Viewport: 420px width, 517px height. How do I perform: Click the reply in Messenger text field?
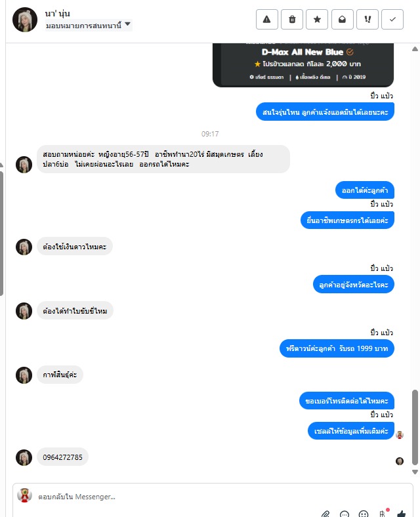[x=213, y=496]
